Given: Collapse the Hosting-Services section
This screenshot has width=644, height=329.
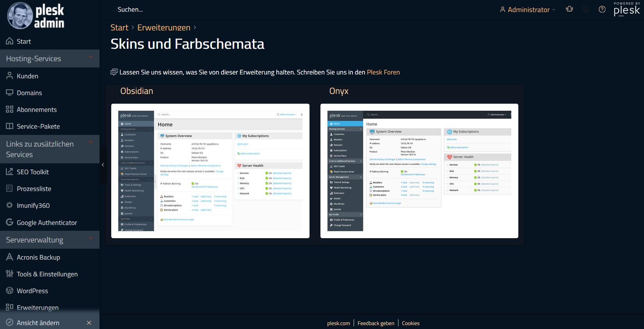Looking at the screenshot, I should [x=91, y=57].
